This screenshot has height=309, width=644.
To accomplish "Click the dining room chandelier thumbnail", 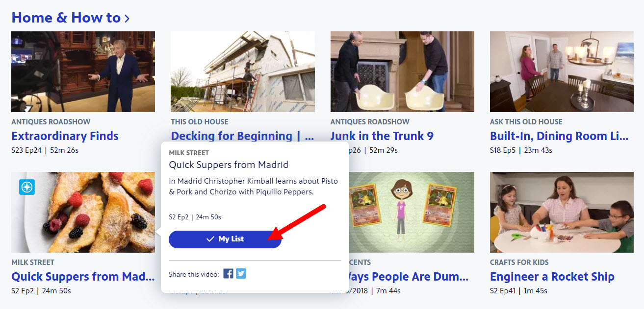I will [x=562, y=72].
